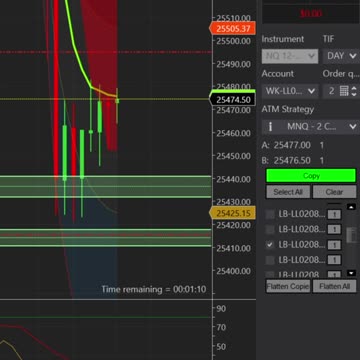The height and width of the screenshot is (360, 360).
Task: Check the LB-LL0208 checkbox just above the checked one
Action: (x=270, y=229)
